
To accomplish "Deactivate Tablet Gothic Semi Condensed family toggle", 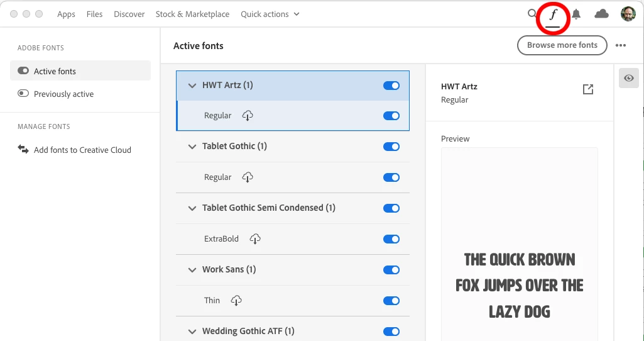I will tap(391, 208).
